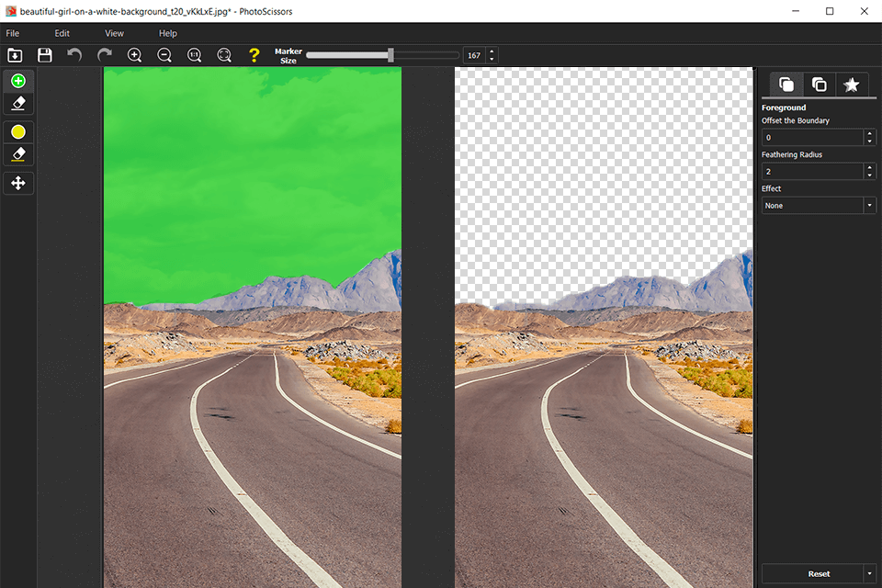Open image with the load file icon
This screenshot has height=588, width=882.
[x=15, y=55]
